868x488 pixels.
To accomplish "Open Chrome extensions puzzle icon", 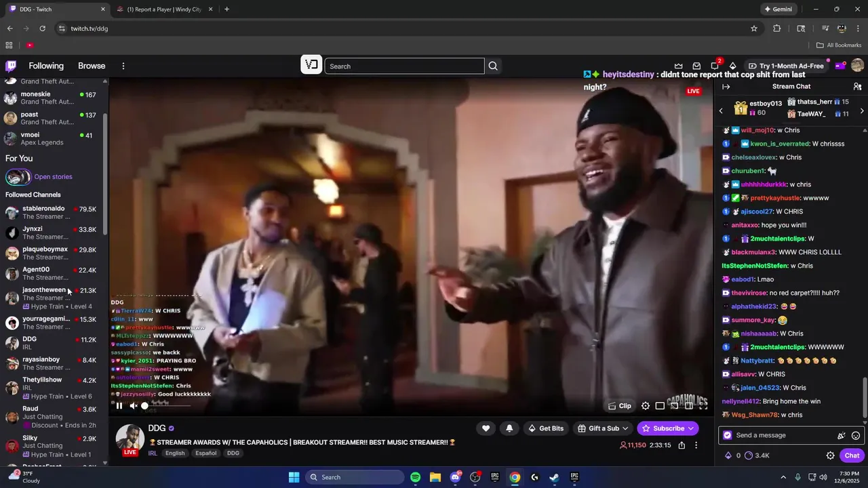I will click(x=777, y=28).
